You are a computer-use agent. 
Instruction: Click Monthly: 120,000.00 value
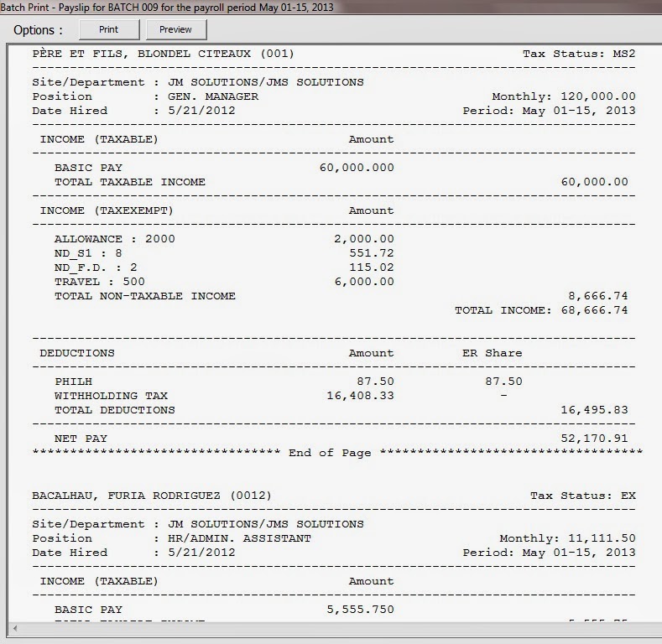(x=564, y=96)
